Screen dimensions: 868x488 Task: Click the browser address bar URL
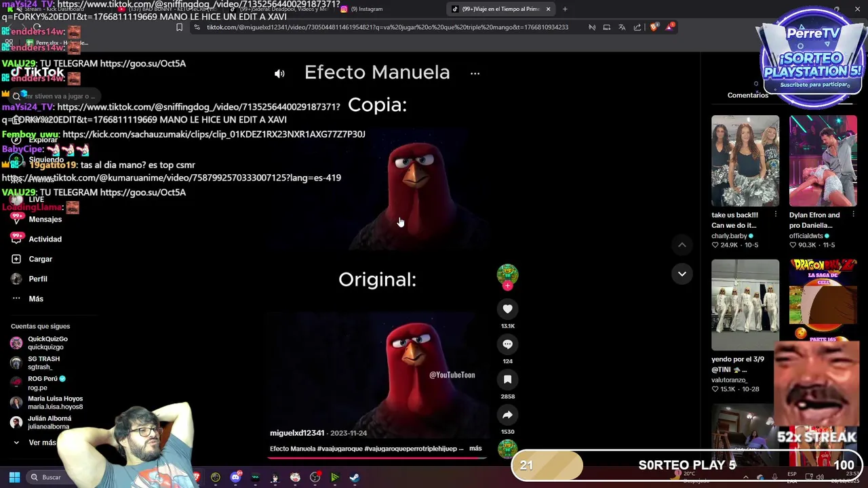click(387, 27)
